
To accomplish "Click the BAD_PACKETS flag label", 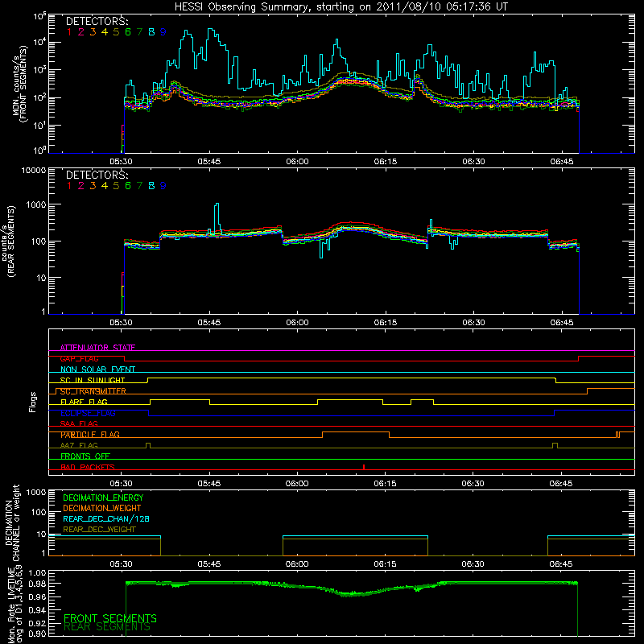I will pyautogui.click(x=88, y=467).
